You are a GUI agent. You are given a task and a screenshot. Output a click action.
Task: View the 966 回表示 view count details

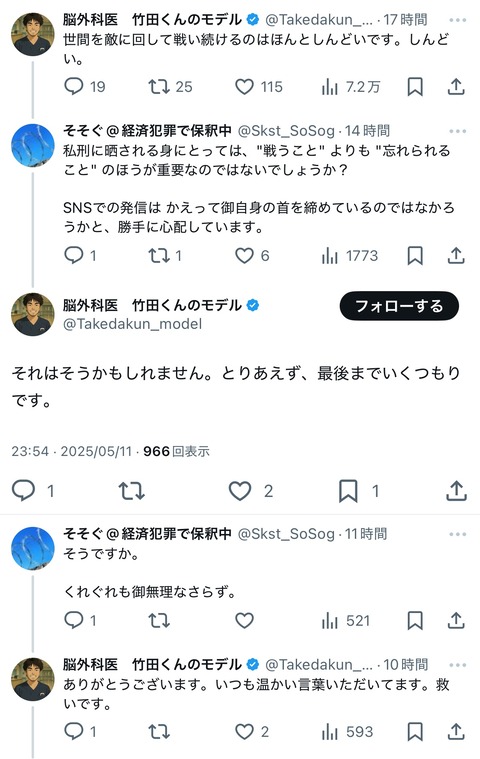click(176, 452)
